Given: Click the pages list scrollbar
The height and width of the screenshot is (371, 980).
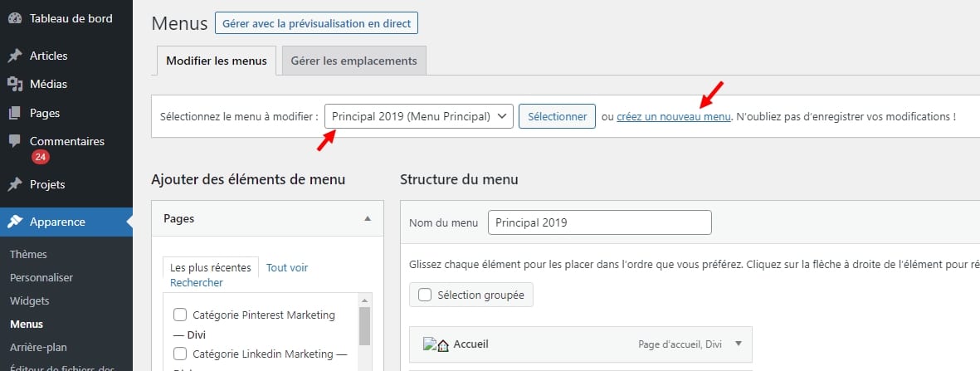Looking at the screenshot, I should point(365,325).
